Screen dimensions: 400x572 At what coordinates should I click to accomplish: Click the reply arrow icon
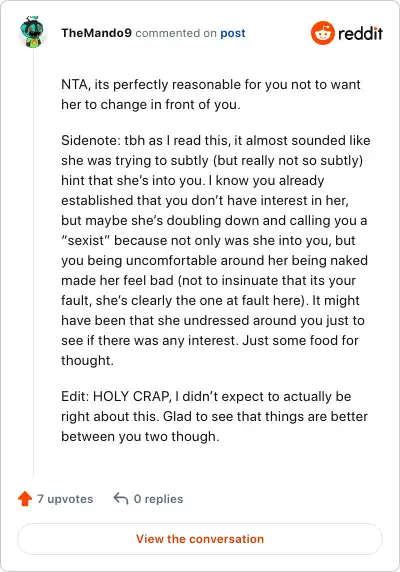[x=121, y=498]
